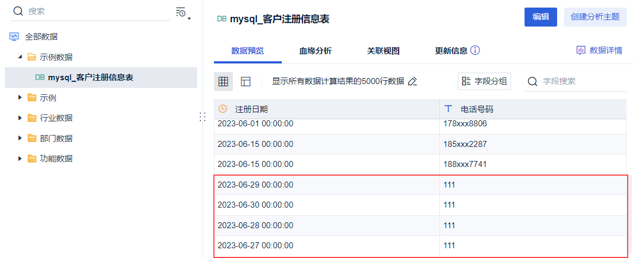Expand the 行业数据 folder
Image resolution: width=644 pixels, height=258 pixels.
[x=20, y=118]
